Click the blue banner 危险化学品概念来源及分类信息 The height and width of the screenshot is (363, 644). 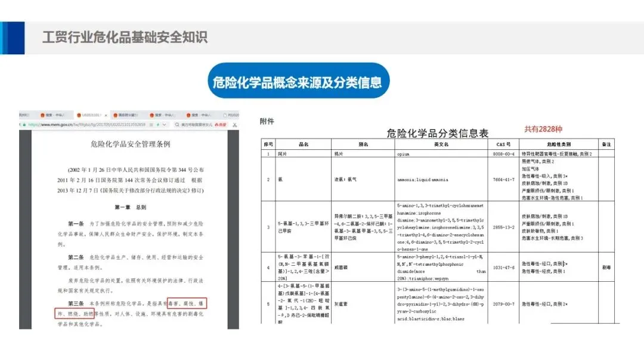[298, 81]
